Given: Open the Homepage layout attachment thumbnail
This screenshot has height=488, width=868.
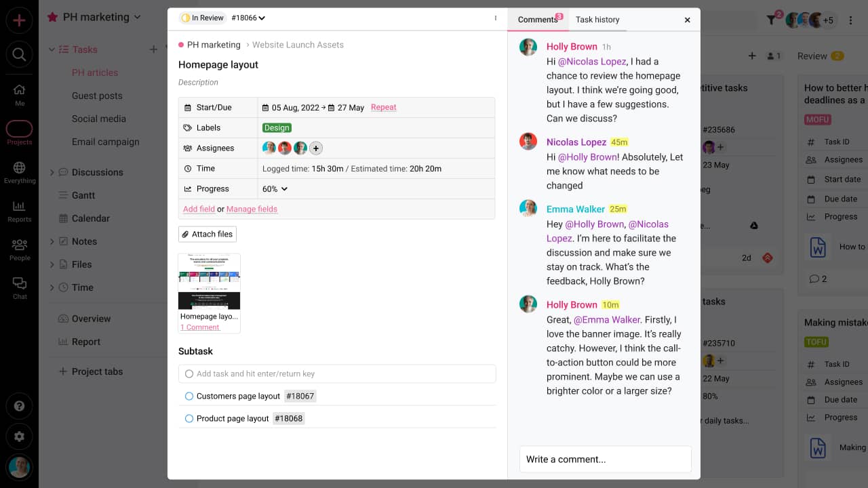Looking at the screenshot, I should pyautogui.click(x=209, y=281).
